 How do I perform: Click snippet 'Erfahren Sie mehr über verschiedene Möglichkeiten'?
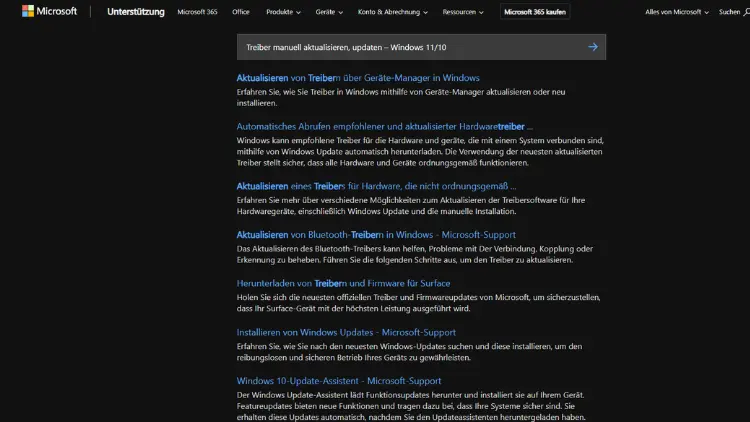[x=411, y=206]
